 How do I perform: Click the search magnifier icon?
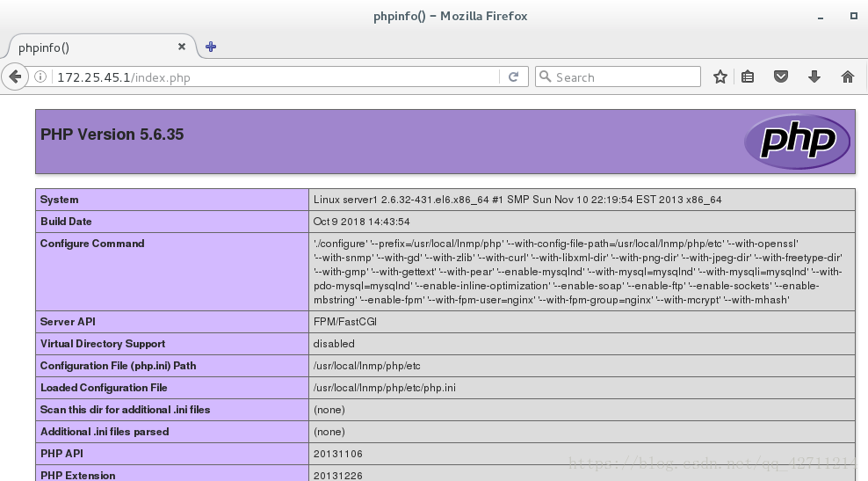point(545,77)
